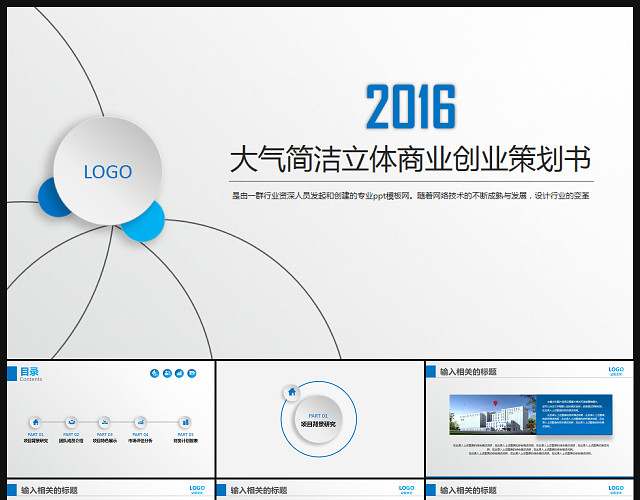Click the LOGO mark on bottom-middle slide
Screen dimensions: 640x500
click(407, 489)
